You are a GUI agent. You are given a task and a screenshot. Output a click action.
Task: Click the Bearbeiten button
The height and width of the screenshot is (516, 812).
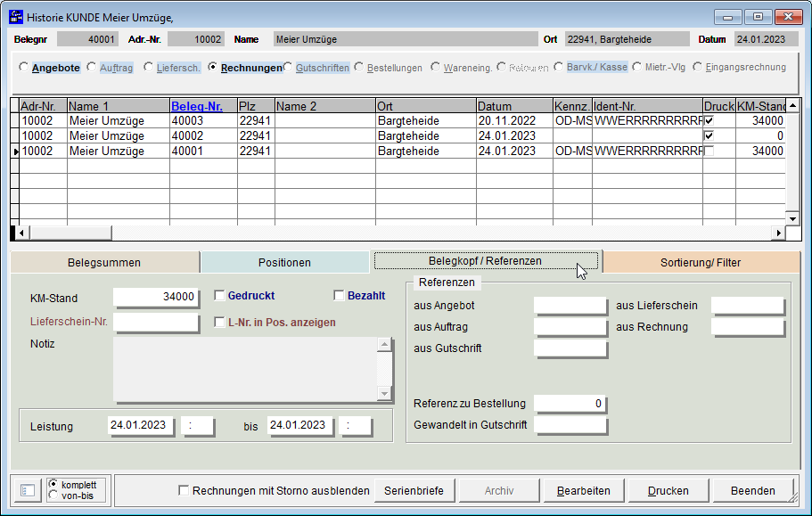pyautogui.click(x=584, y=490)
